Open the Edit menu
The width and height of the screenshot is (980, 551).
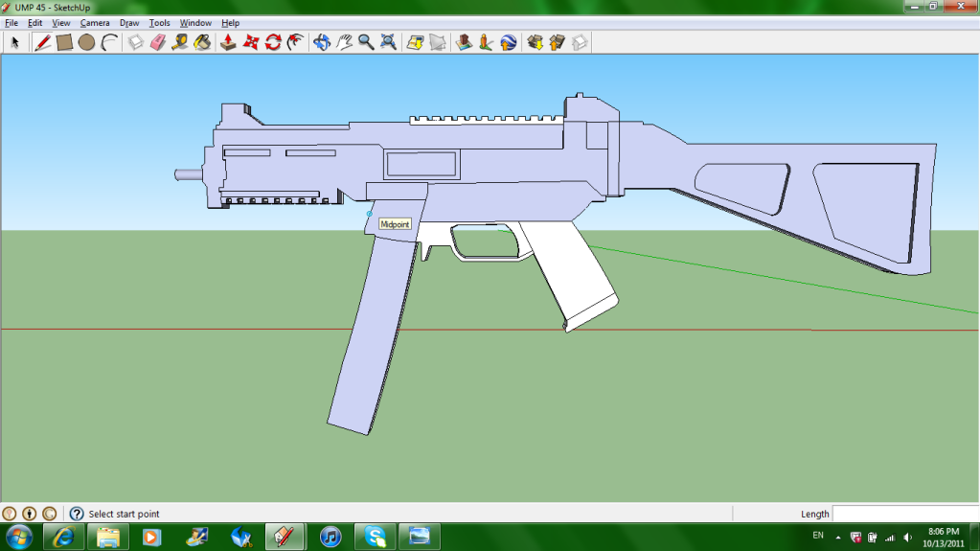click(35, 23)
